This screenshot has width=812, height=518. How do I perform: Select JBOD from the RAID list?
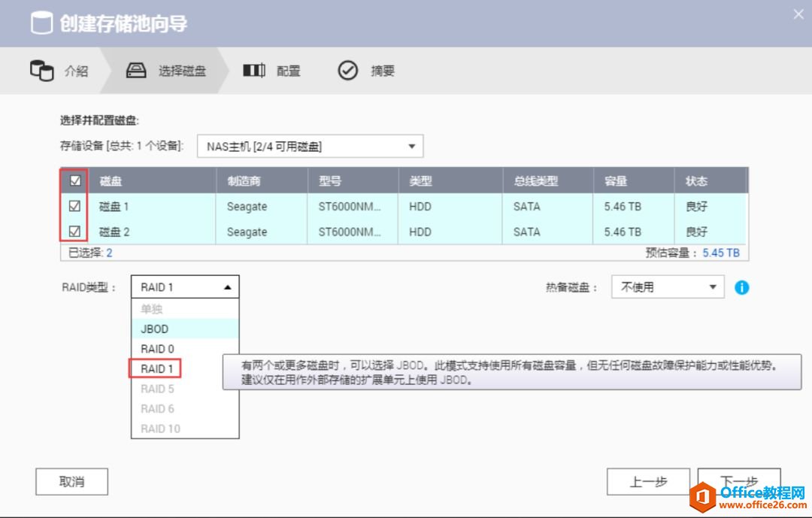155,329
